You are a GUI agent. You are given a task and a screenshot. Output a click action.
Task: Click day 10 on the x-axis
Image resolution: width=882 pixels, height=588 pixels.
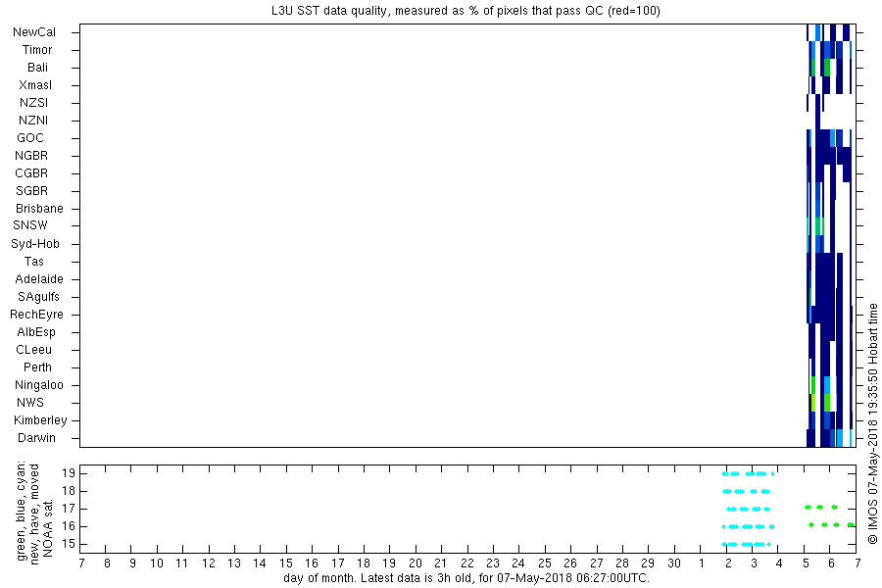[157, 563]
